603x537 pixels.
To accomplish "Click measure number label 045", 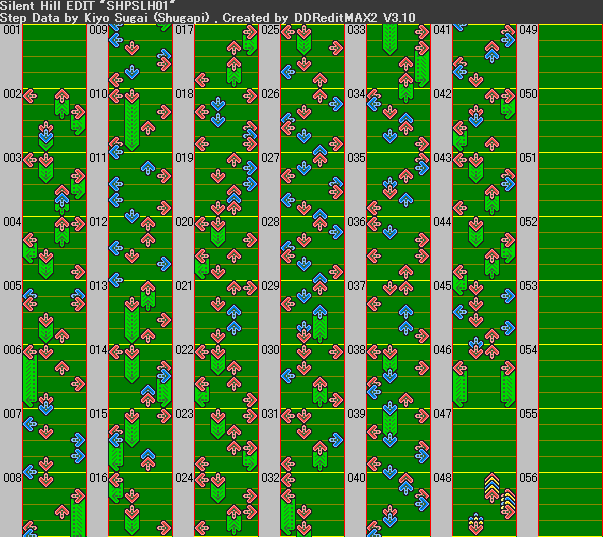I will click(442, 286).
